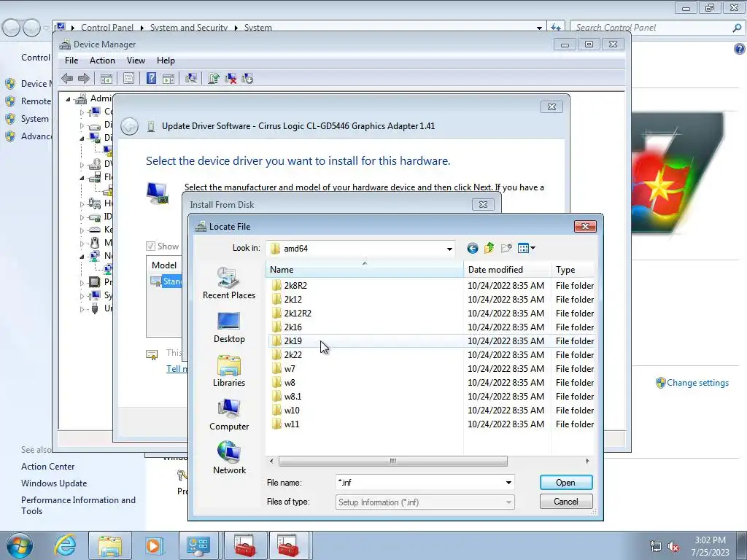
Task: Select the 2k22 folder
Action: 293,355
